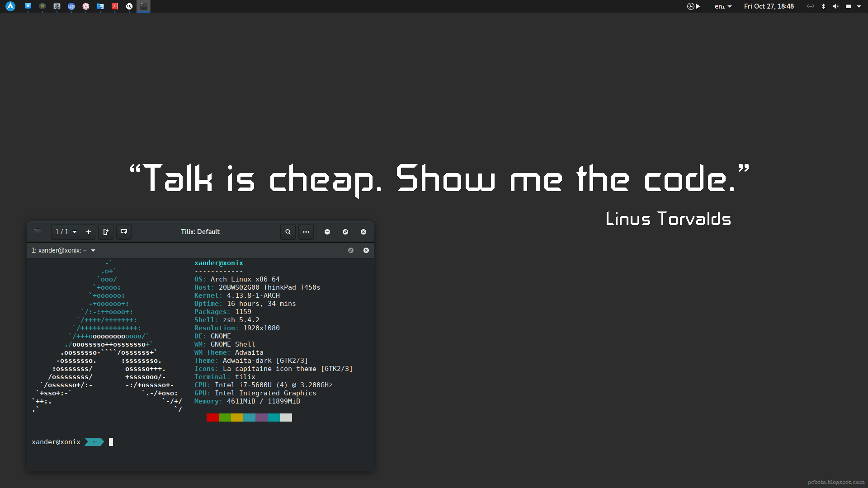Add a new Tilix session with plus button
This screenshot has height=488, width=868.
tap(89, 232)
